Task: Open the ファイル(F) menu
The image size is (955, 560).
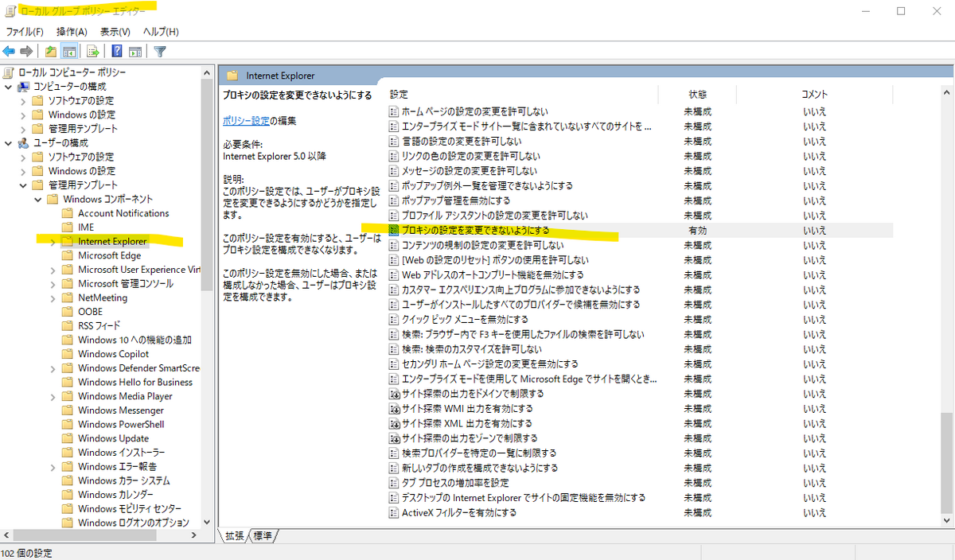Action: point(25,32)
